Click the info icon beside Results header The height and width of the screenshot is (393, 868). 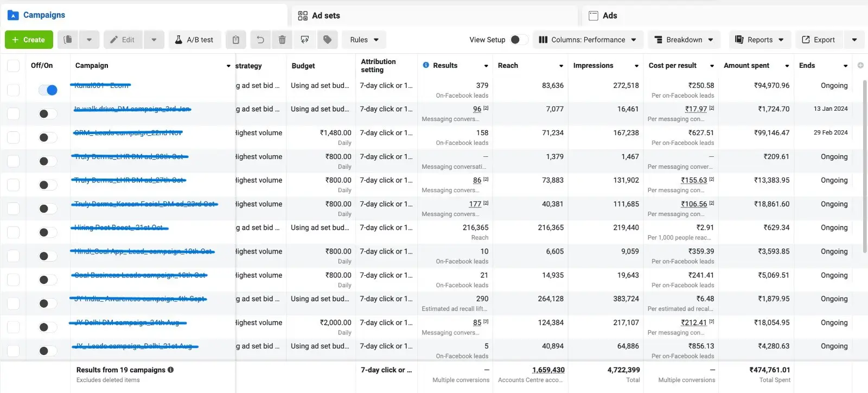[426, 65]
